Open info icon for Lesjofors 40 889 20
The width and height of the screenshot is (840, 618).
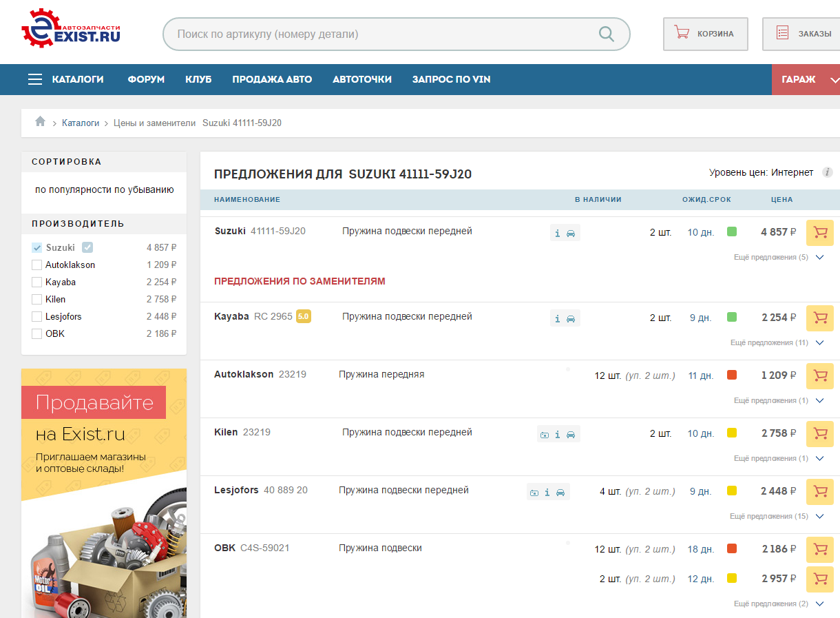[547, 492]
